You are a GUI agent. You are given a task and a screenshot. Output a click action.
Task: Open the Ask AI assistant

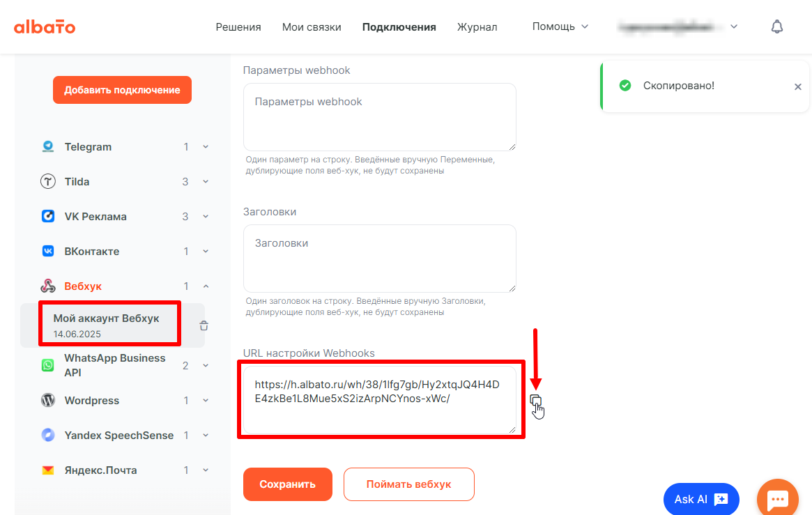click(700, 499)
